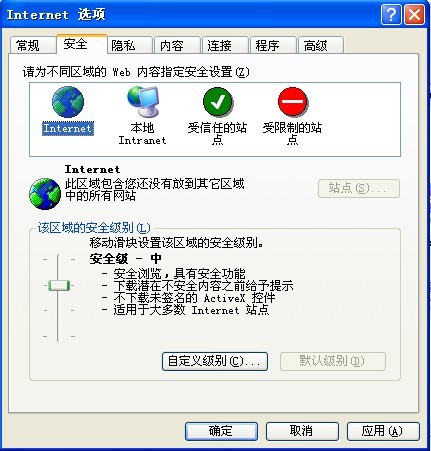
Task: Click the 应用(A) button
Action: [x=383, y=431]
